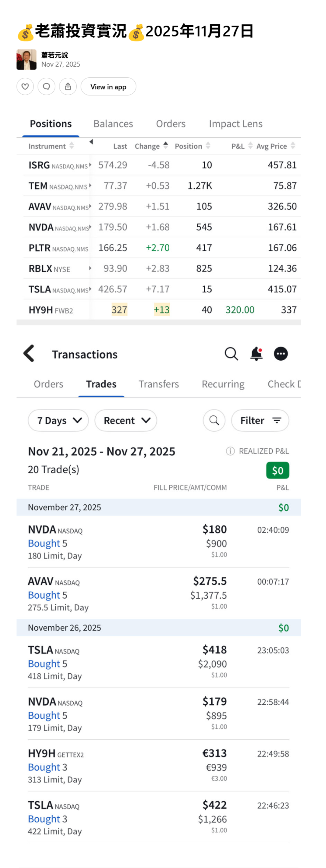The width and height of the screenshot is (326, 868).
Task: Open the 7 Days range dropdown
Action: tap(58, 421)
